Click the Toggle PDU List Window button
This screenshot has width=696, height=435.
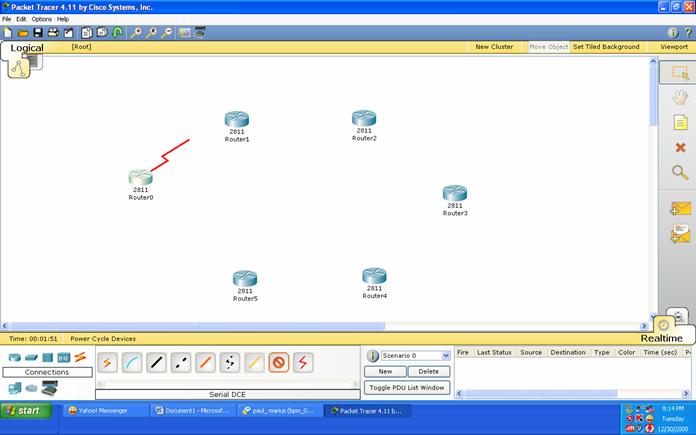click(x=407, y=387)
